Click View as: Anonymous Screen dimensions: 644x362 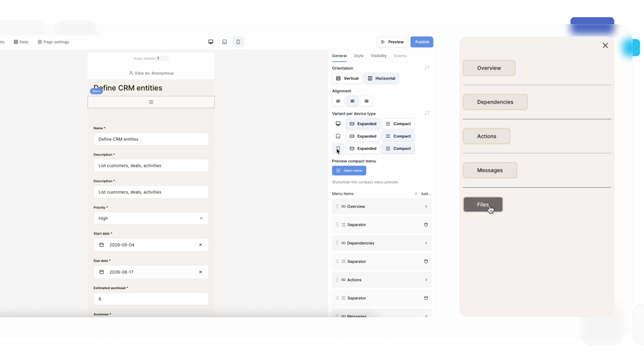[151, 73]
